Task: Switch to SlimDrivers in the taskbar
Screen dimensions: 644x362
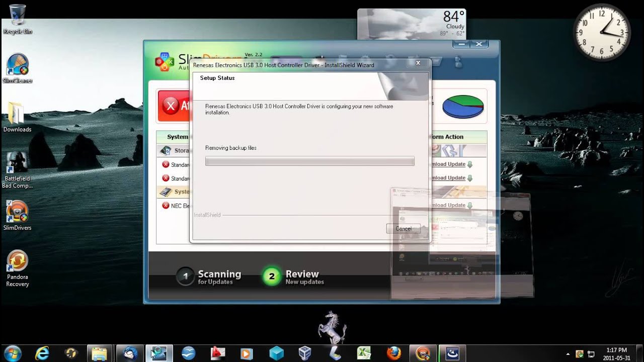Action: 424,353
